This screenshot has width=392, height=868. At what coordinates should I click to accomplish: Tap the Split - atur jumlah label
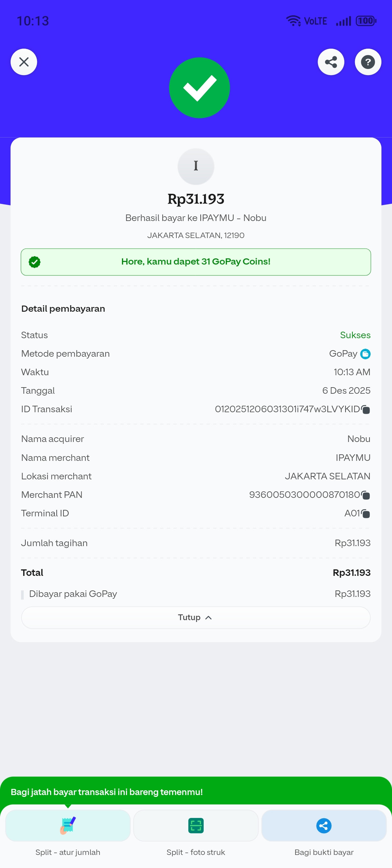tap(68, 852)
